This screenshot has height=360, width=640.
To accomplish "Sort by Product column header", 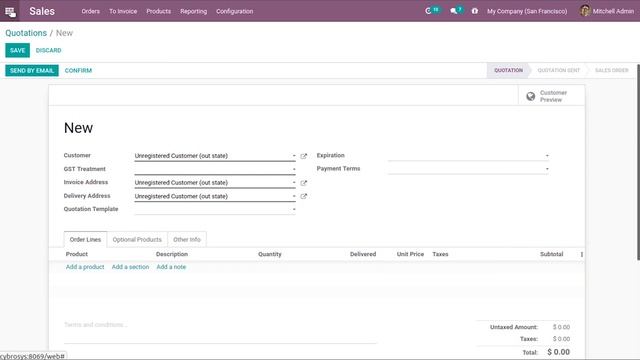I will [x=77, y=254].
